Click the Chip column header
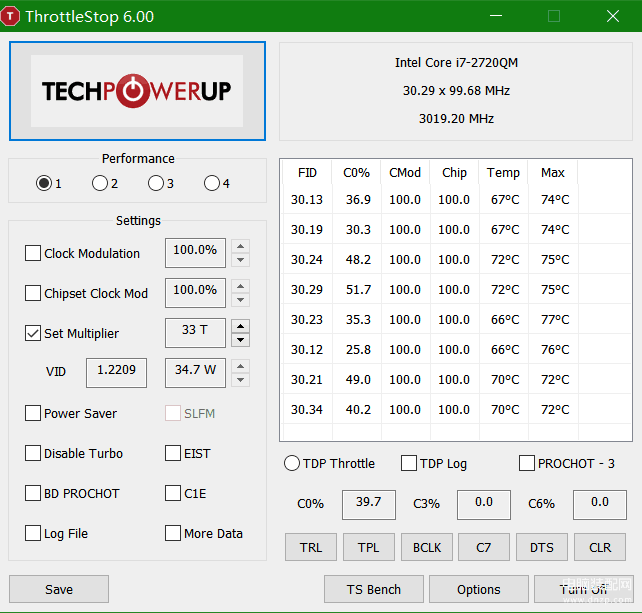Screen dimensions: 642x613 454,172
